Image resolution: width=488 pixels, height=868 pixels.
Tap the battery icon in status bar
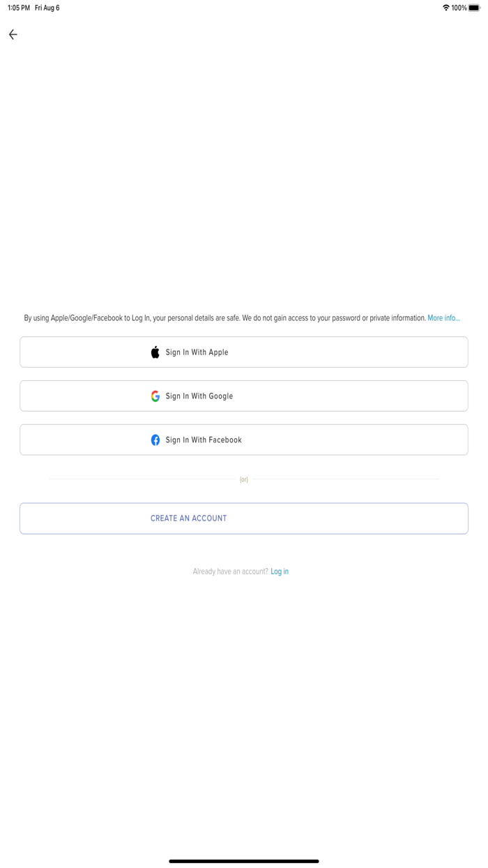(475, 8)
